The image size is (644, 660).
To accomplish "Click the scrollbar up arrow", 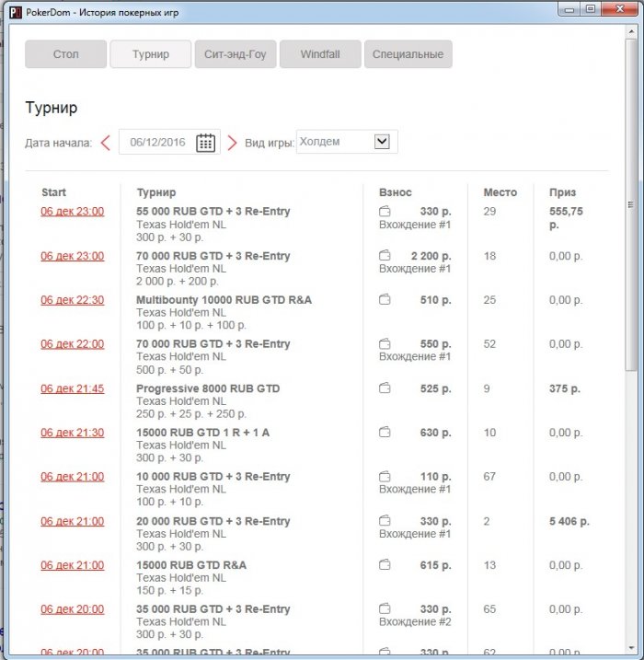I will tap(631, 31).
